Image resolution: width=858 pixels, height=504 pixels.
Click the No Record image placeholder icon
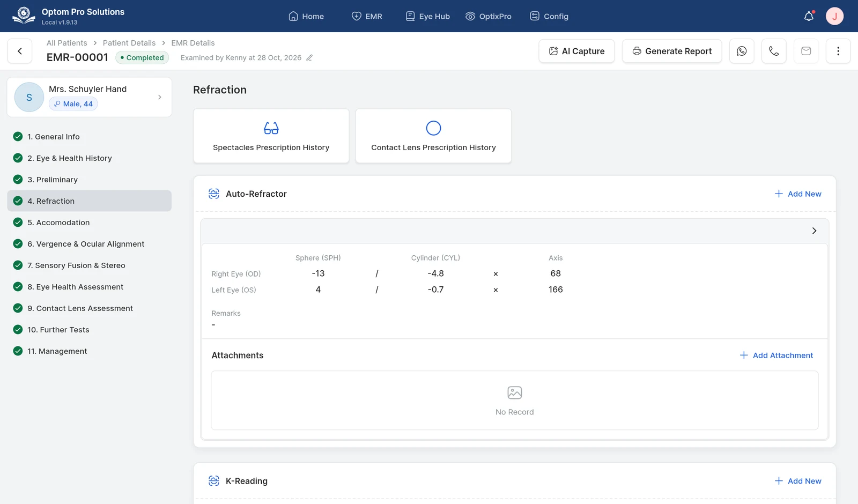[x=515, y=392]
